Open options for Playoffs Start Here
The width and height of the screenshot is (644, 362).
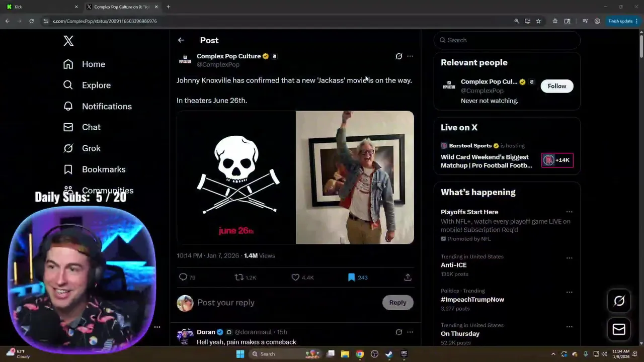[x=569, y=212]
